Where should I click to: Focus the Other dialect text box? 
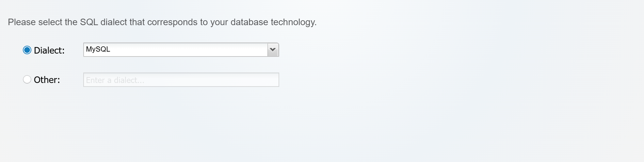pos(181,80)
